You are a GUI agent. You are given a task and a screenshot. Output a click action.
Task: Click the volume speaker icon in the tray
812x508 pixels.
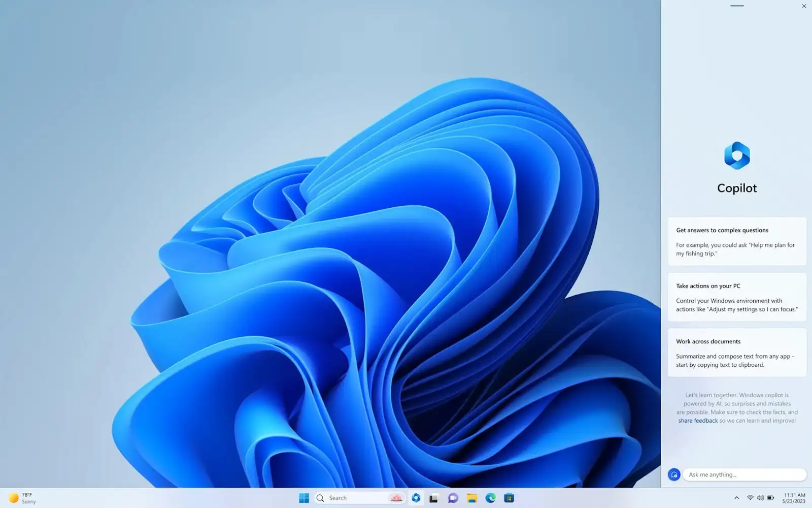(x=760, y=498)
